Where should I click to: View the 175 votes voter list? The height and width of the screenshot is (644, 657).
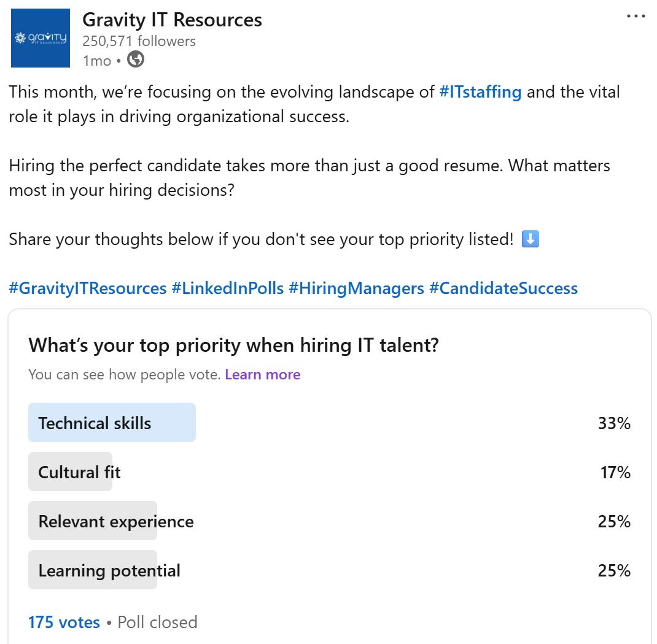[x=64, y=623]
